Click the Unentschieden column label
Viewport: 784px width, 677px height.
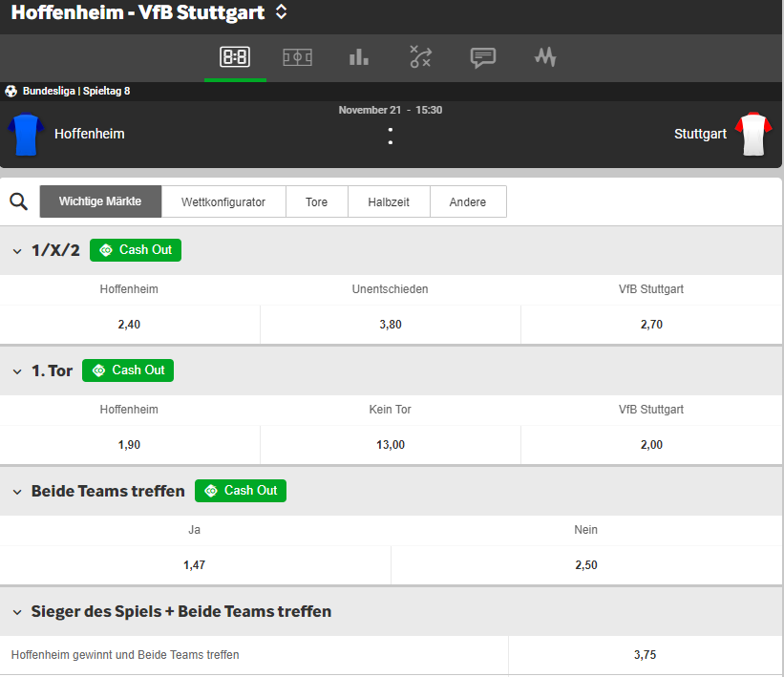coord(390,289)
